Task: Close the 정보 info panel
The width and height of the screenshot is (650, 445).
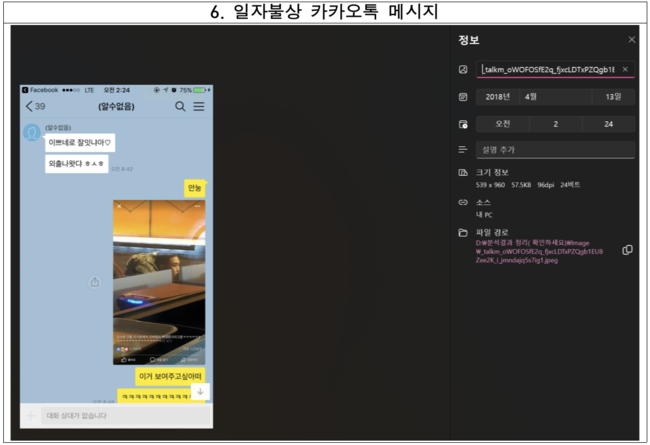Action: coord(631,40)
